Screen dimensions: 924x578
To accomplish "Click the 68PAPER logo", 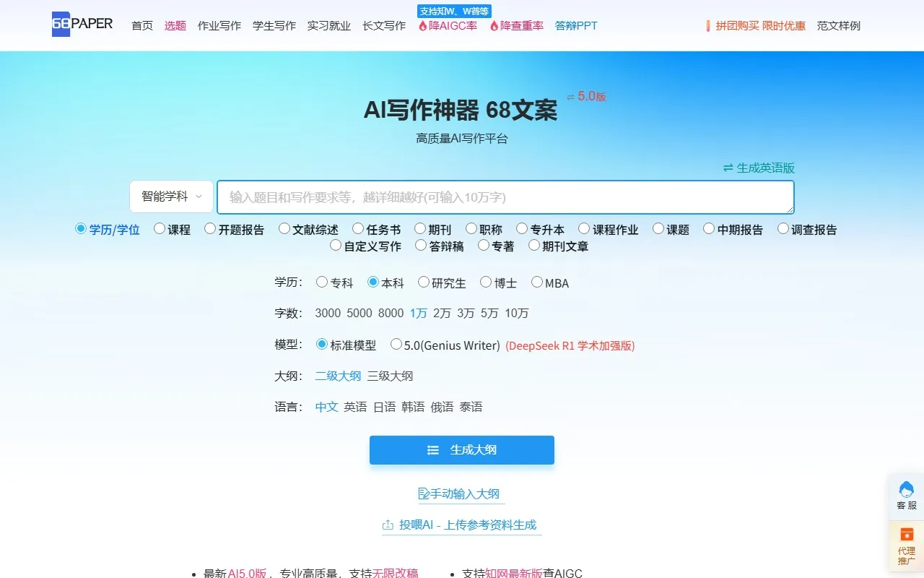I will pos(82,24).
